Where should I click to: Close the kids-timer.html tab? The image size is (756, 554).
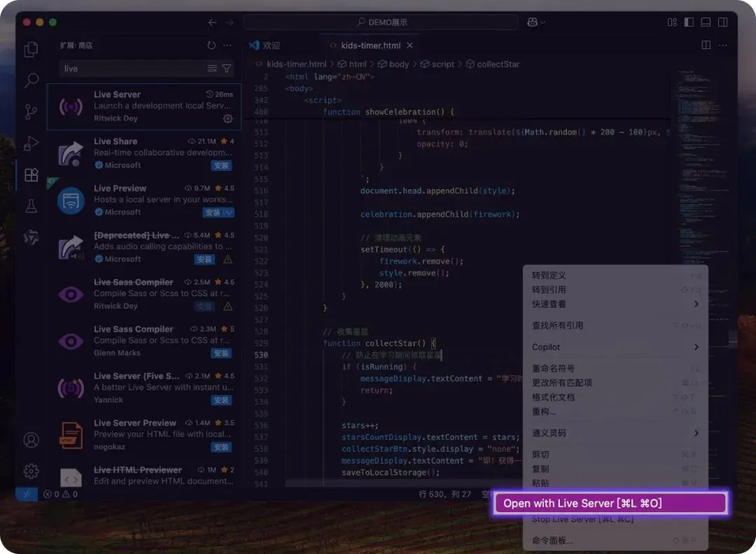409,46
